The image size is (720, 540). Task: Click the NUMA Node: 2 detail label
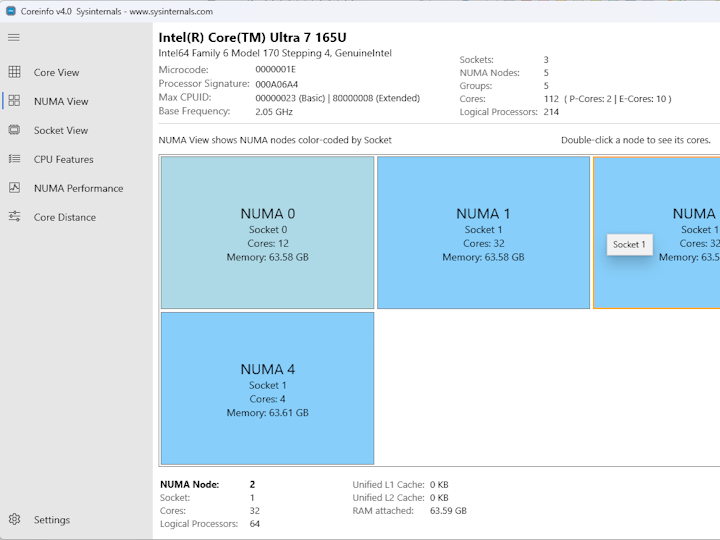(190, 484)
